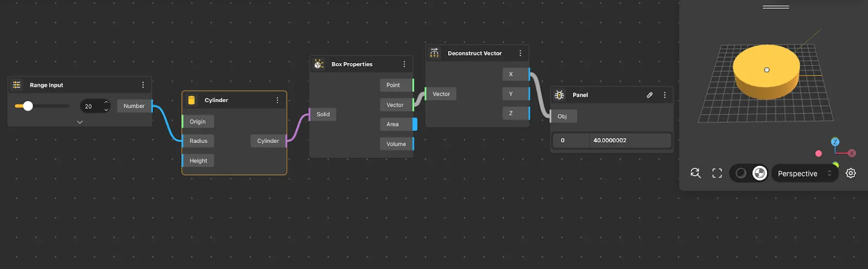The image size is (868, 269).
Task: Click the Deconstruct Vector node icon
Action: [435, 53]
